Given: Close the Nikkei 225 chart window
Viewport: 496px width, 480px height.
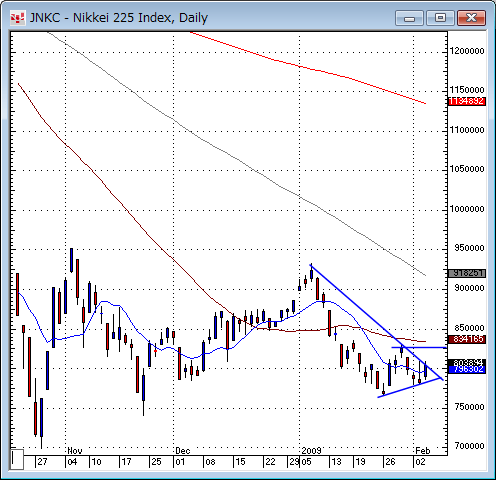Looking at the screenshot, I should 471,18.
